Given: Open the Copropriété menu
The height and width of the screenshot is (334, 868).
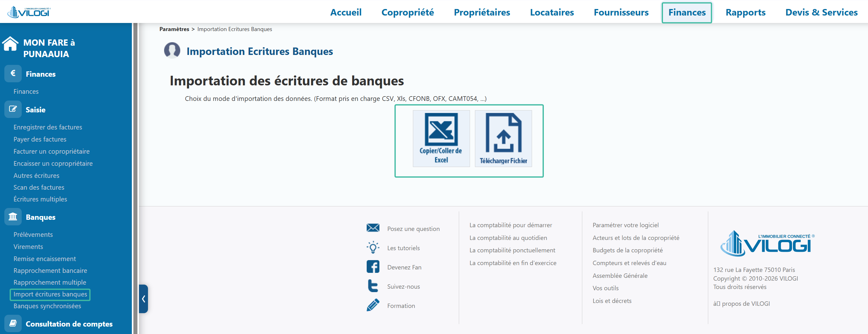Looking at the screenshot, I should pyautogui.click(x=407, y=12).
